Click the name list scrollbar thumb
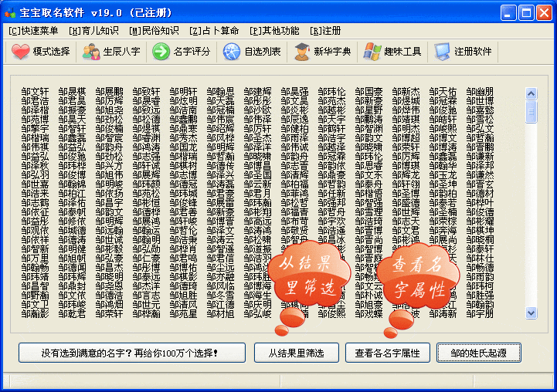557x392 pixels. [x=531, y=112]
